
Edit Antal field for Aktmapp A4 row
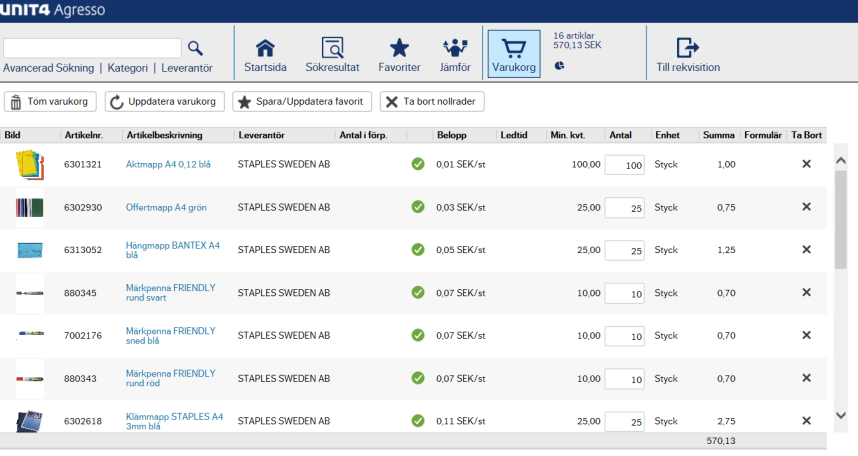(x=624, y=165)
